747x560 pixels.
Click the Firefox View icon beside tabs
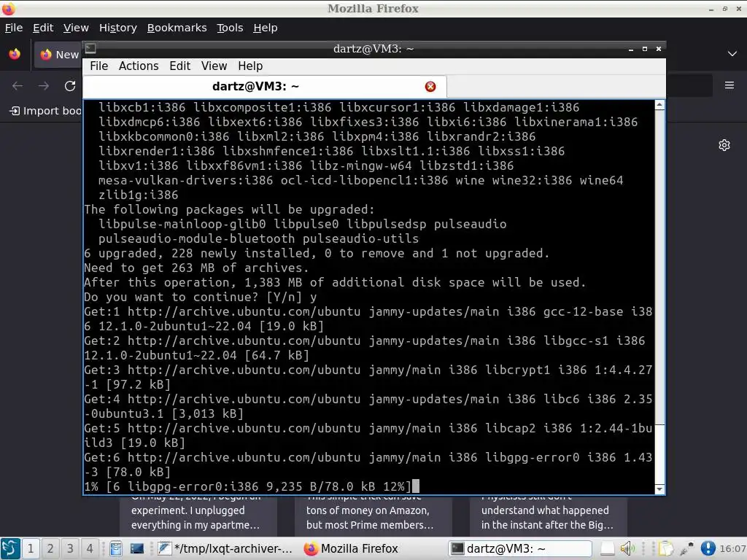[15, 54]
